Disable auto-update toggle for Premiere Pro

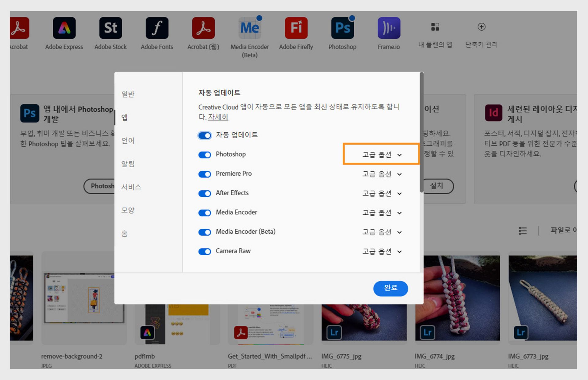pos(205,174)
